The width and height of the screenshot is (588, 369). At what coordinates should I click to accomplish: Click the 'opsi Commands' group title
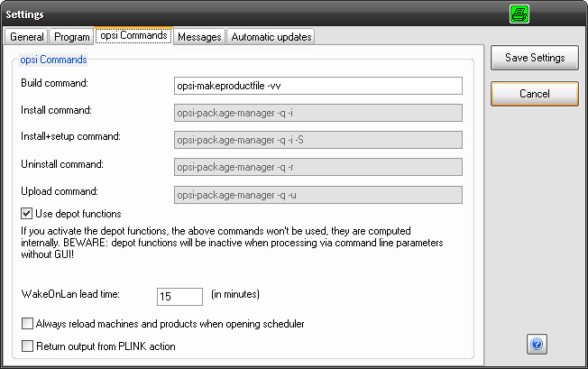pyautogui.click(x=53, y=60)
